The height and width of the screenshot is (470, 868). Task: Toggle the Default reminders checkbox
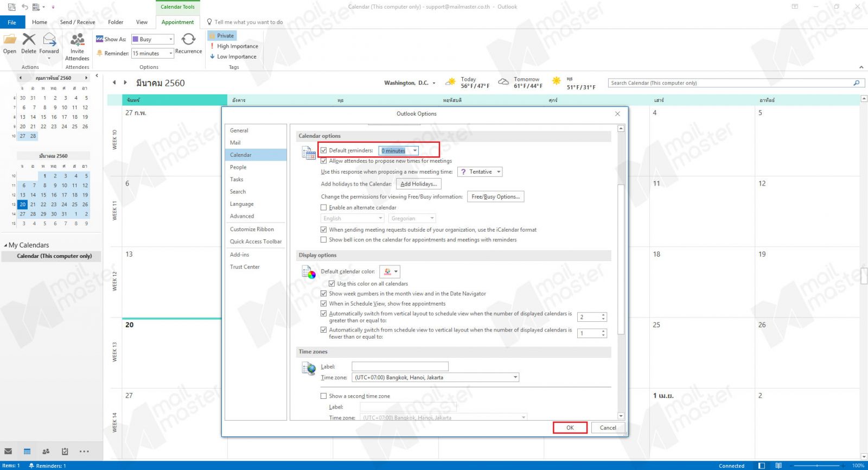(324, 150)
